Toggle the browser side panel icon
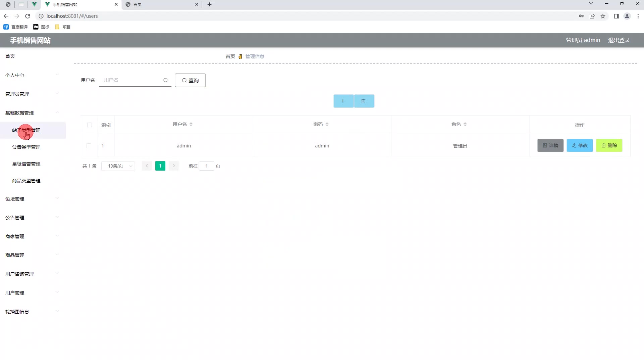 tap(616, 16)
